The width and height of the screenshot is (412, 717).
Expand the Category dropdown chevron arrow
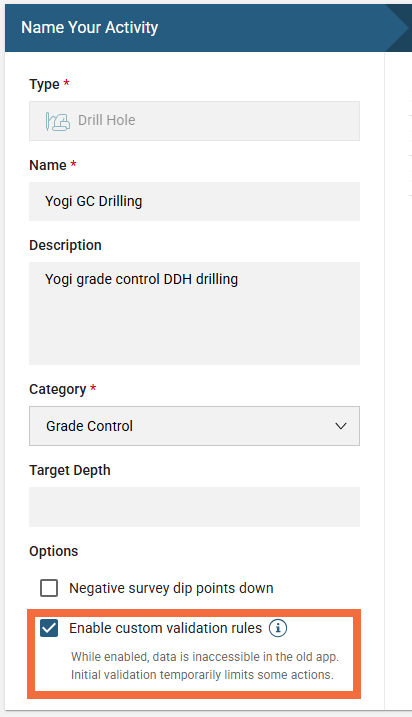[341, 426]
